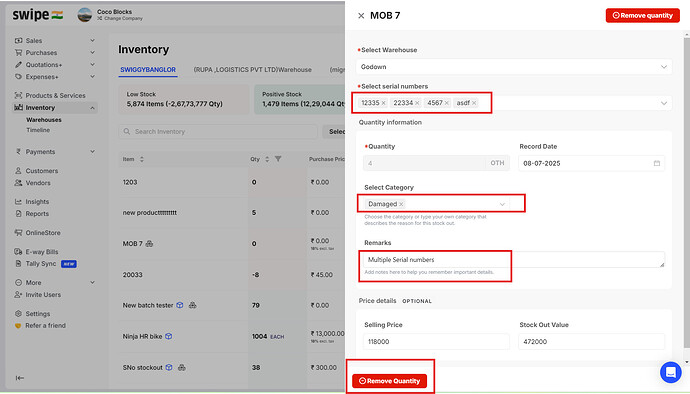Viewport: 690px width, 394px height.
Task: Open Warehouses under Inventory
Action: pos(44,120)
